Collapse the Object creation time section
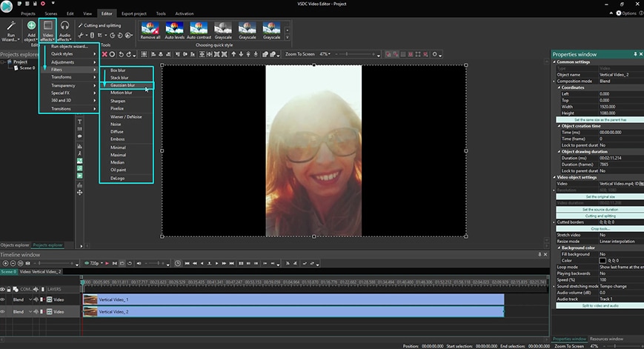644x349 pixels. pos(559,126)
